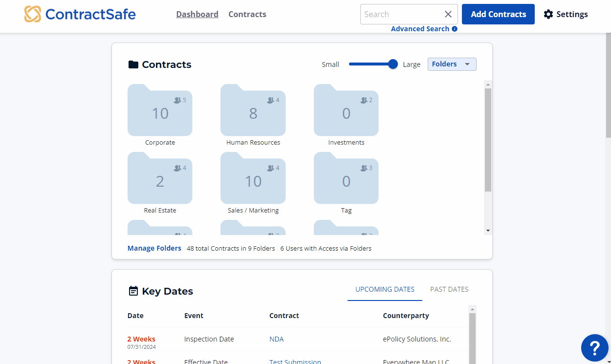Go to the Contracts nav item
This screenshot has width=611, height=364.
(247, 14)
